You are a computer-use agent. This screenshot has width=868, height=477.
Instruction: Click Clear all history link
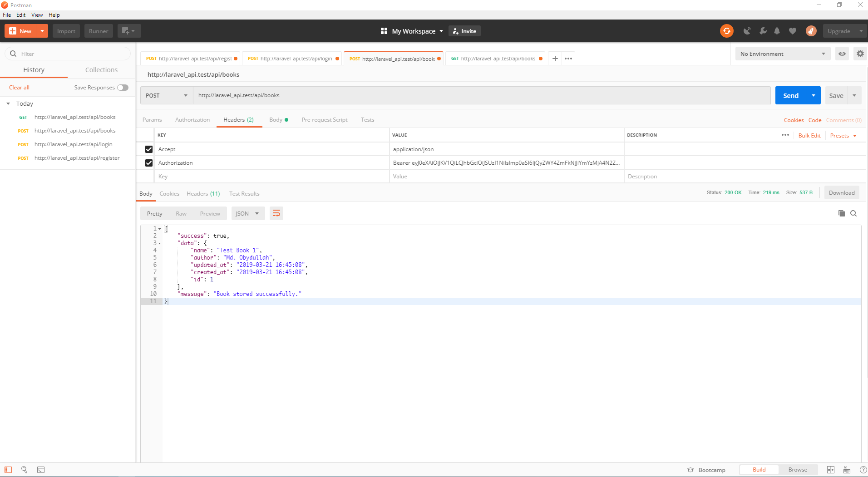[19, 88]
